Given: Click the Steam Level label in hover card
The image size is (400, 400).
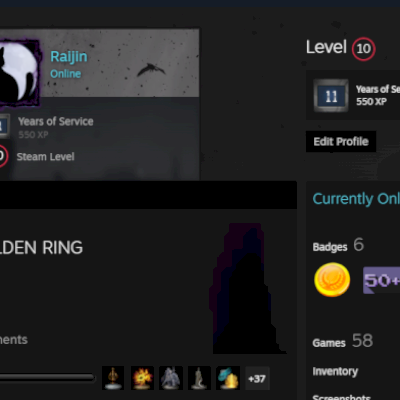Looking at the screenshot, I should coord(45,157).
